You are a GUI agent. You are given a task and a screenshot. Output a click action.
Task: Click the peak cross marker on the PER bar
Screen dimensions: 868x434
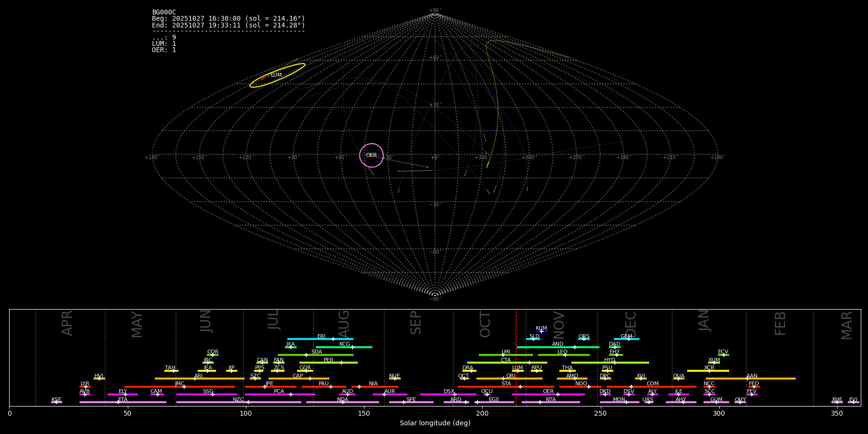click(x=341, y=363)
